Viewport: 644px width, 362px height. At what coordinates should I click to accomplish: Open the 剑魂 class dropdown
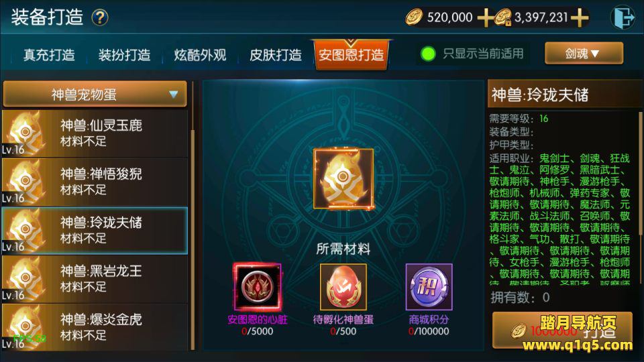tap(584, 54)
